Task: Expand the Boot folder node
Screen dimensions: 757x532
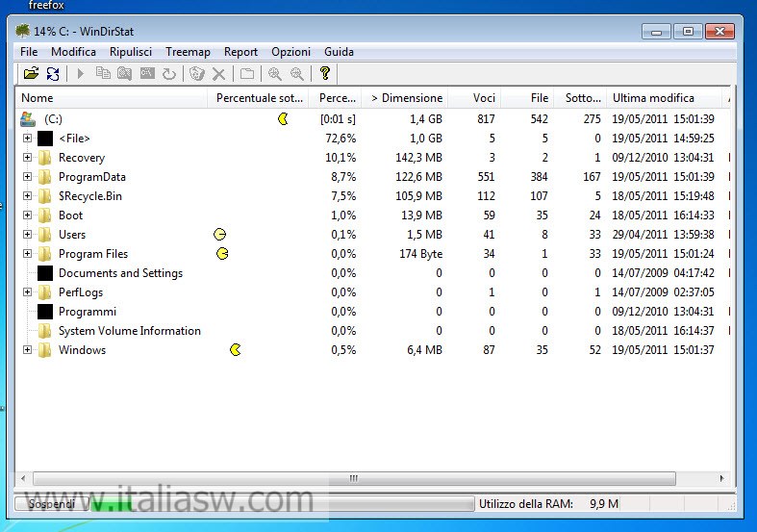Action: click(x=28, y=215)
